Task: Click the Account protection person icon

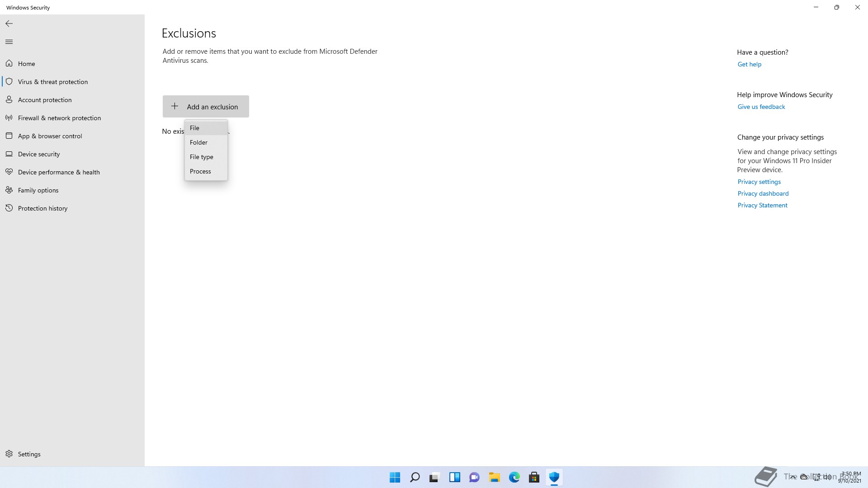Action: pyautogui.click(x=9, y=99)
